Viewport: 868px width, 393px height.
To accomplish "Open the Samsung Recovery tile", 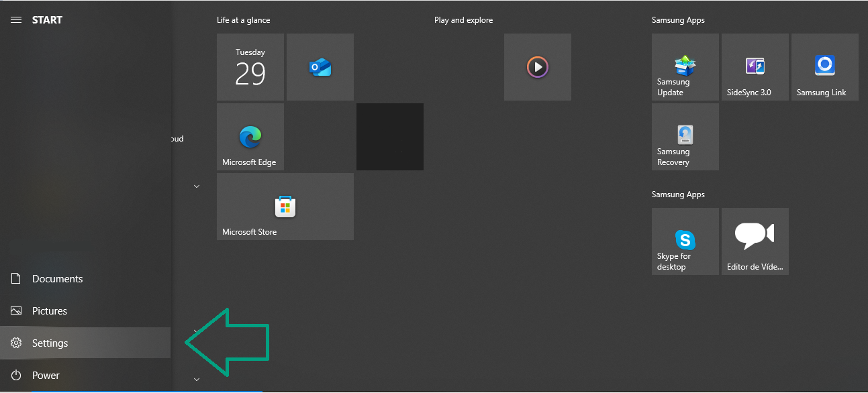I will [x=685, y=137].
